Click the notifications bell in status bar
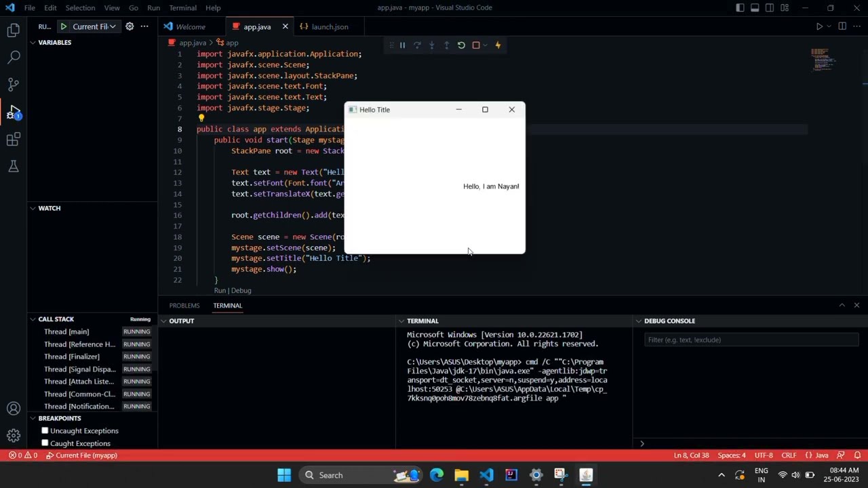 click(857, 455)
